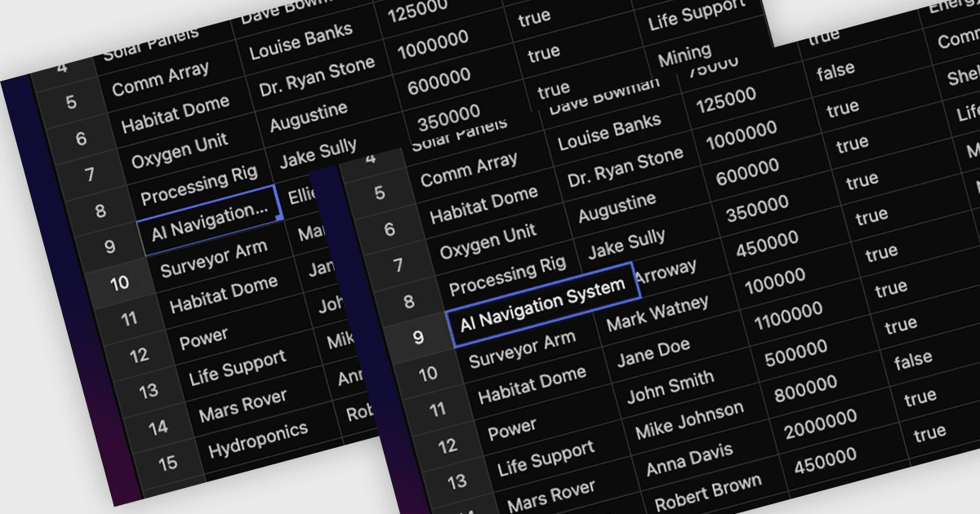Select the Power cell in the back grid
The image size is (980, 514).
tap(204, 337)
